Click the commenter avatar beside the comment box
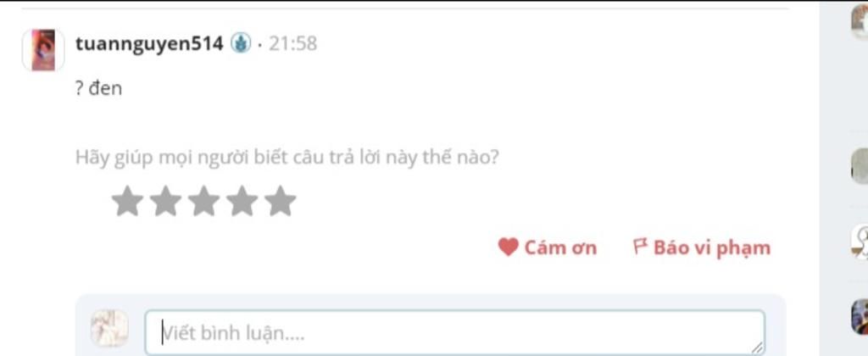Image resolution: width=868 pixels, height=356 pixels. click(109, 328)
